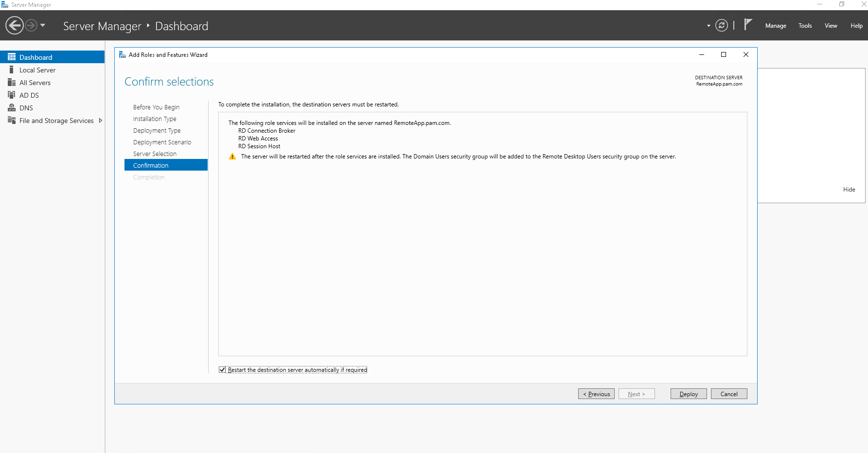This screenshot has height=453, width=868.
Task: Click the Server Manager title bar icon
Action: (x=5, y=4)
